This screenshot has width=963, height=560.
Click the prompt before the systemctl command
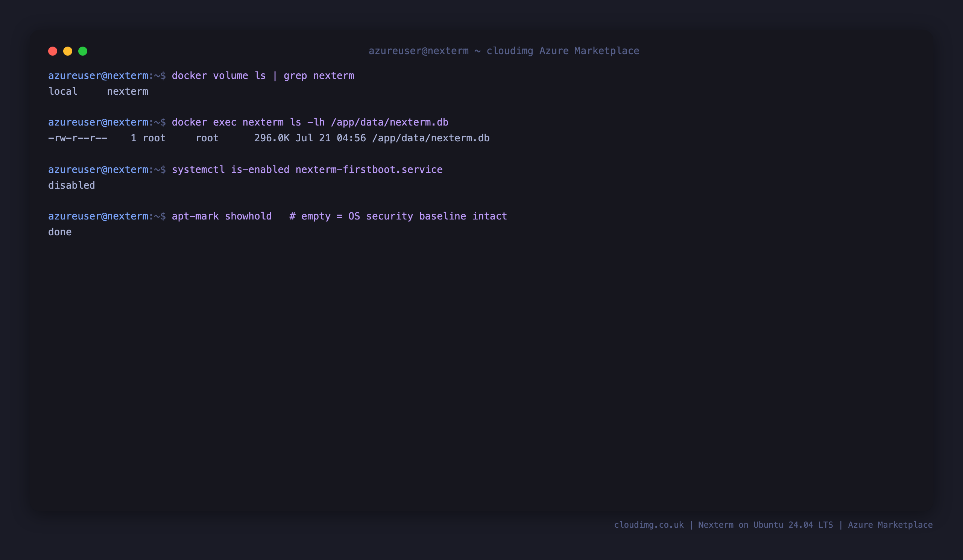coord(107,170)
